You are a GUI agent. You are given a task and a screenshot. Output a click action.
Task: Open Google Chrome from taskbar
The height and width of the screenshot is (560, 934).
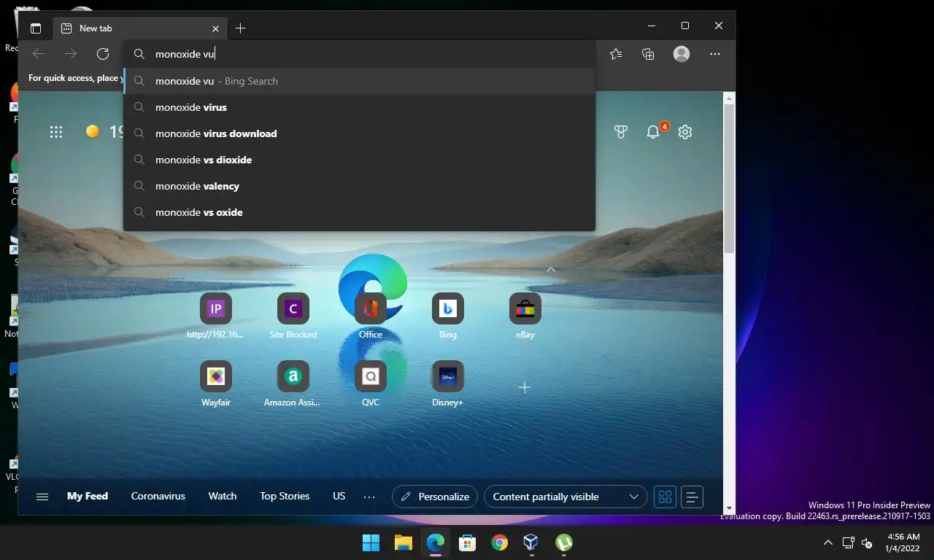coord(500,542)
